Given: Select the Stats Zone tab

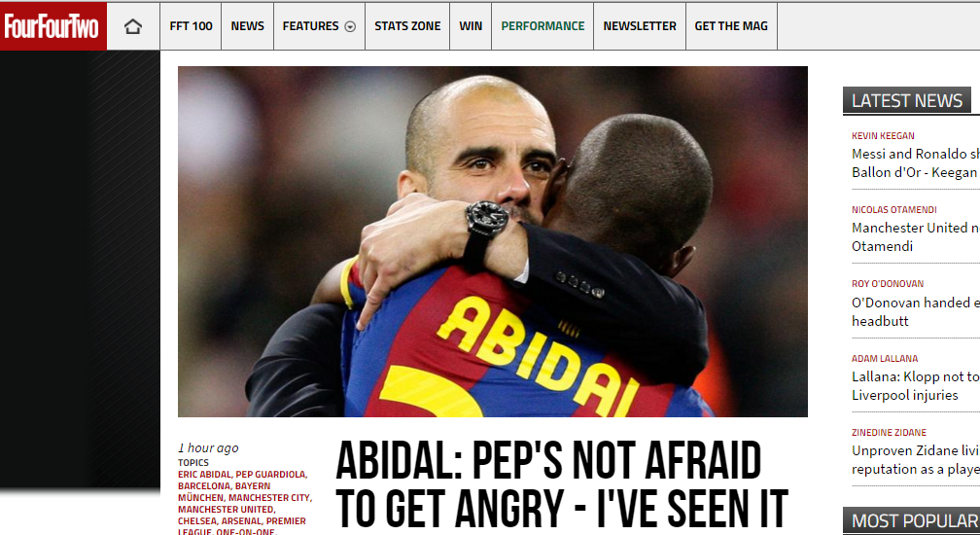Looking at the screenshot, I should coord(407,26).
